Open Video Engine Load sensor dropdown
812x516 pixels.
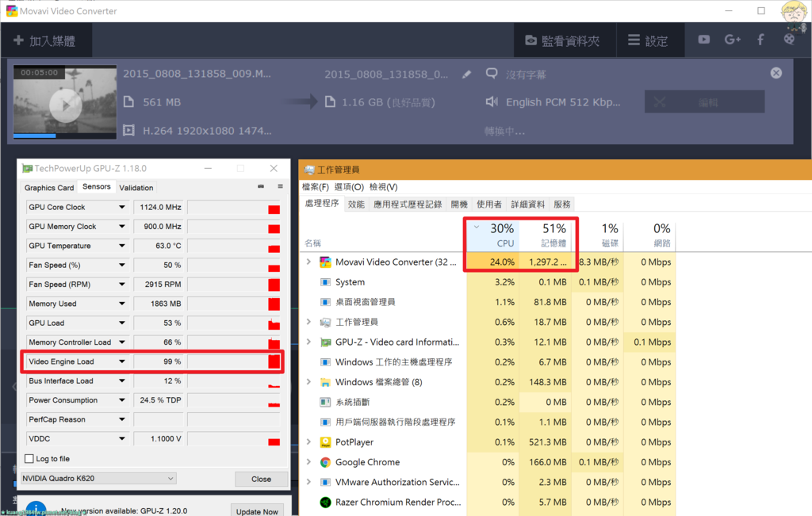121,361
